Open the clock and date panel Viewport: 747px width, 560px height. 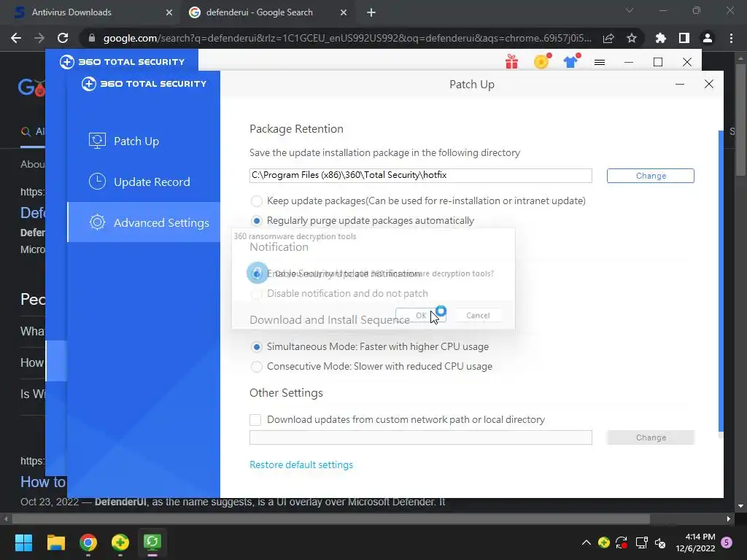[x=695, y=542]
